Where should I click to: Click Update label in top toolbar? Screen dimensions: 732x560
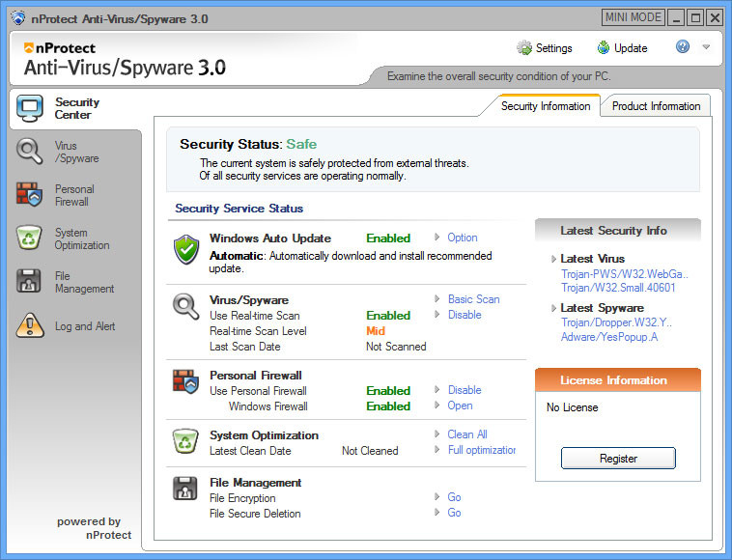[x=631, y=48]
